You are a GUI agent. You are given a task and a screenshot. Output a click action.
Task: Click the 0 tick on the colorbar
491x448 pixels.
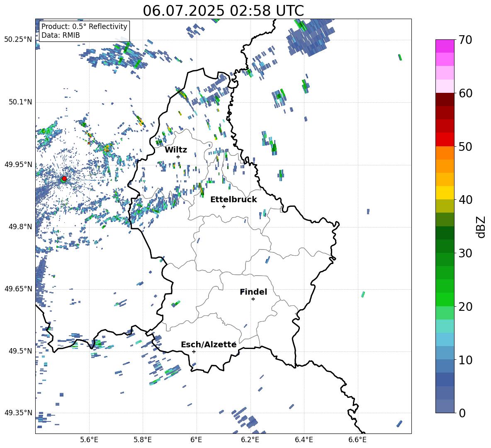coord(462,413)
